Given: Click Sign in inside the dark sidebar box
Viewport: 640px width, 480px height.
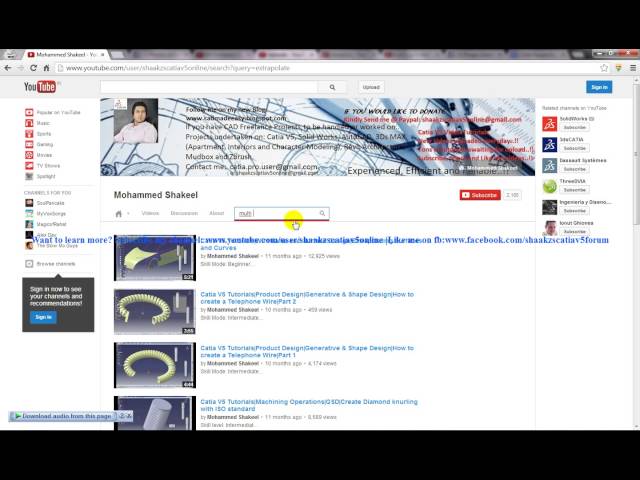Looking at the screenshot, I should [43, 317].
